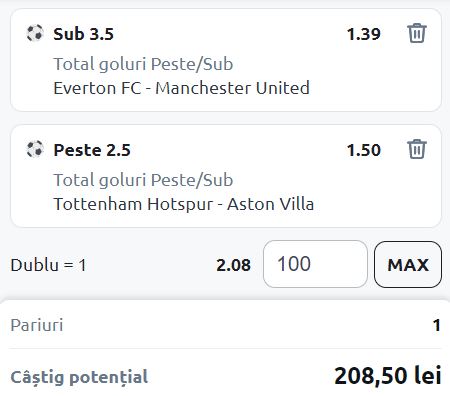The height and width of the screenshot is (396, 450).
Task: Click the 1.50 odds value
Action: pos(364,150)
